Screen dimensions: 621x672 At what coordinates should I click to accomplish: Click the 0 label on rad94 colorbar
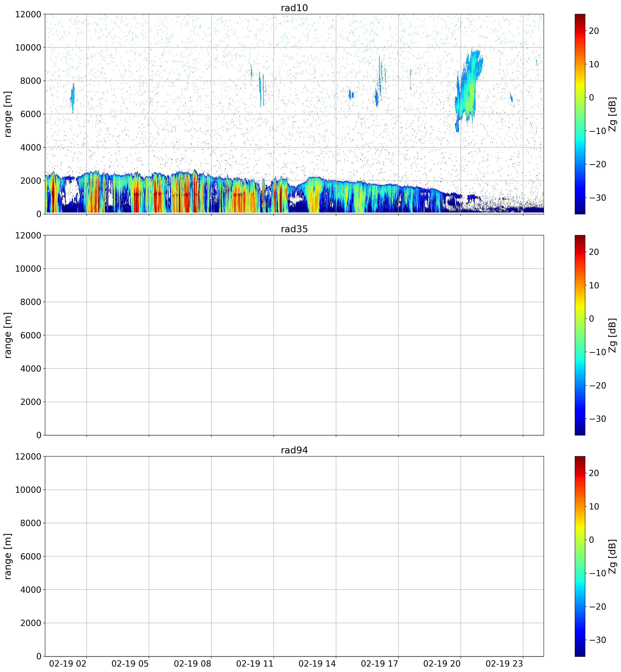(x=592, y=540)
